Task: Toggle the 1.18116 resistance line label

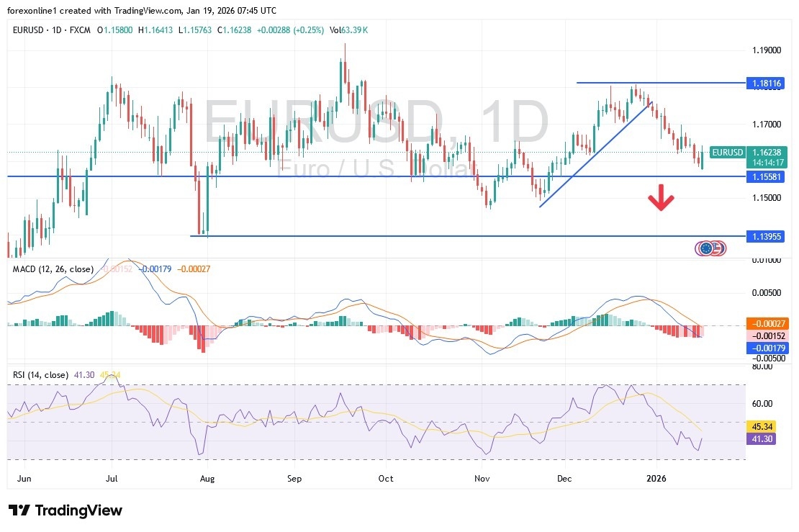Action: point(765,84)
